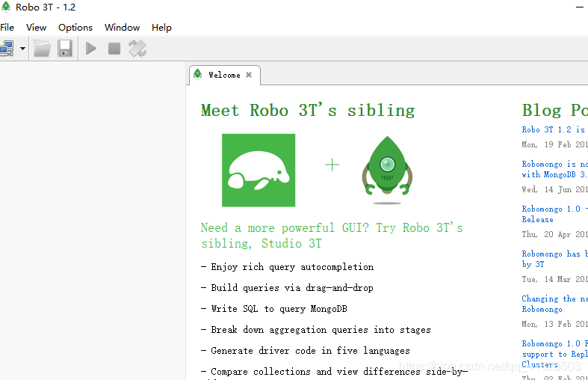Viewport: 588px width, 380px height.
Task: Click the Studio 3T manatee logo
Action: point(259,170)
